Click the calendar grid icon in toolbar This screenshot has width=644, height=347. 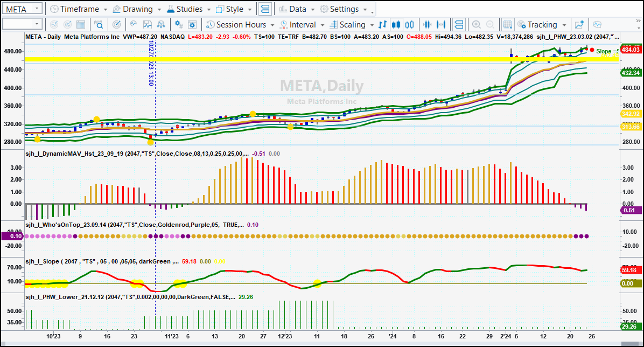(81, 25)
